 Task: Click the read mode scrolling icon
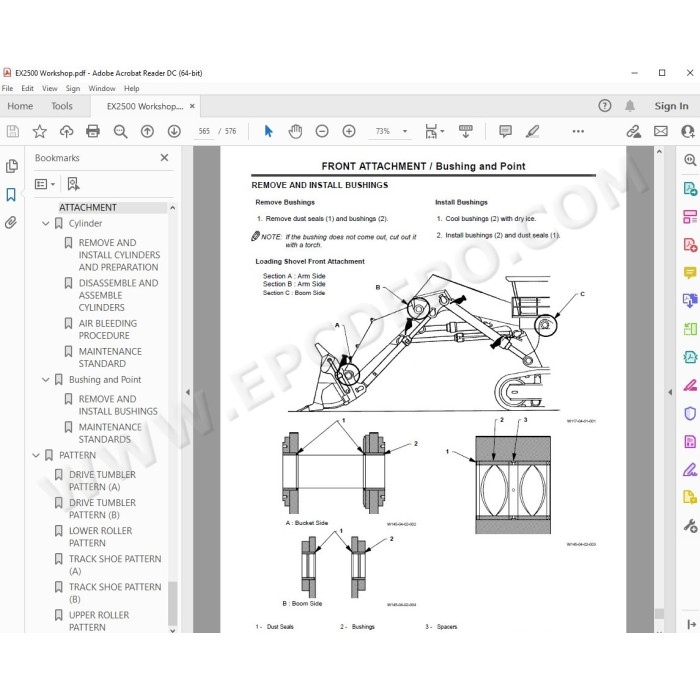click(x=466, y=131)
